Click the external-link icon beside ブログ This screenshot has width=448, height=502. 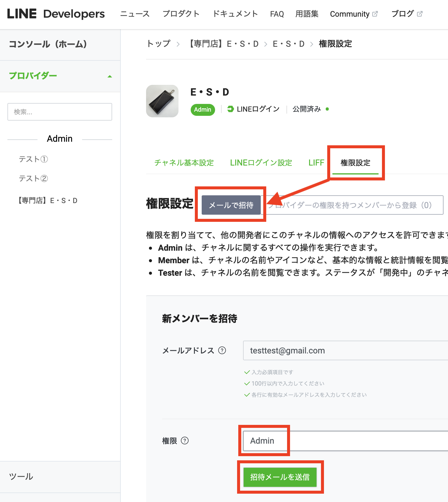(x=420, y=14)
